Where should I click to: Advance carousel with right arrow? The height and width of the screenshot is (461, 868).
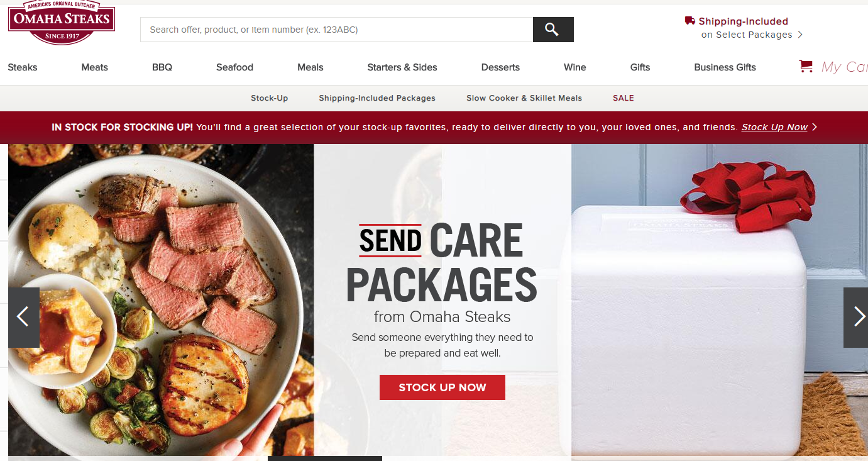coord(855,317)
